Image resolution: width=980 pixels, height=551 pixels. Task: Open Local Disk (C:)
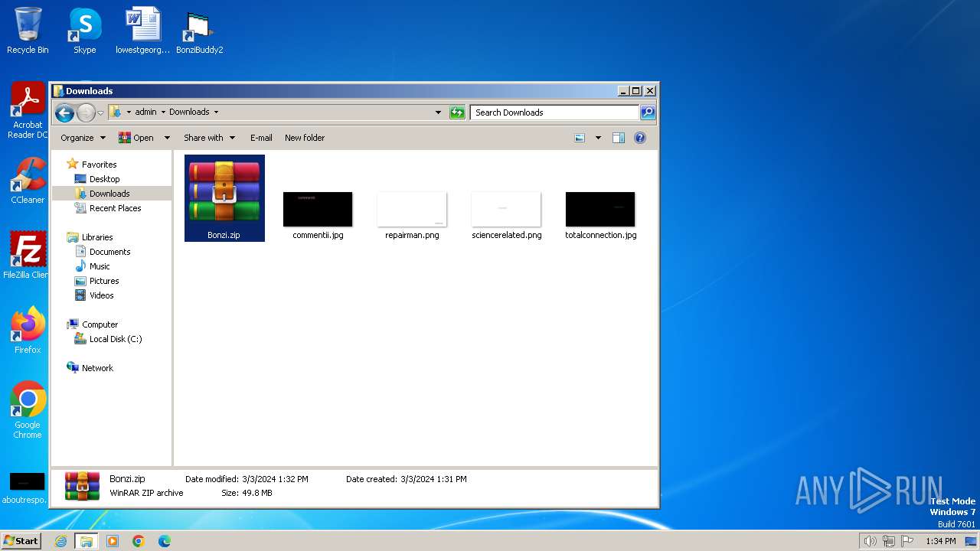(115, 339)
